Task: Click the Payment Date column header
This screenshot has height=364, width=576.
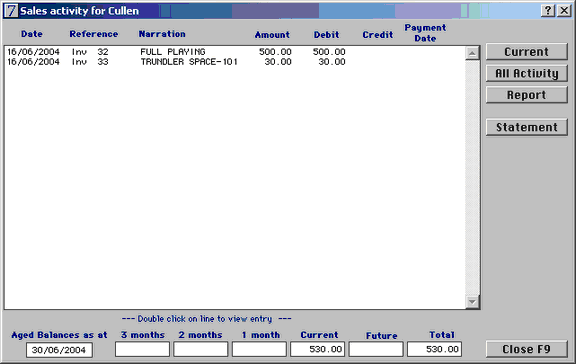Action: (x=425, y=33)
